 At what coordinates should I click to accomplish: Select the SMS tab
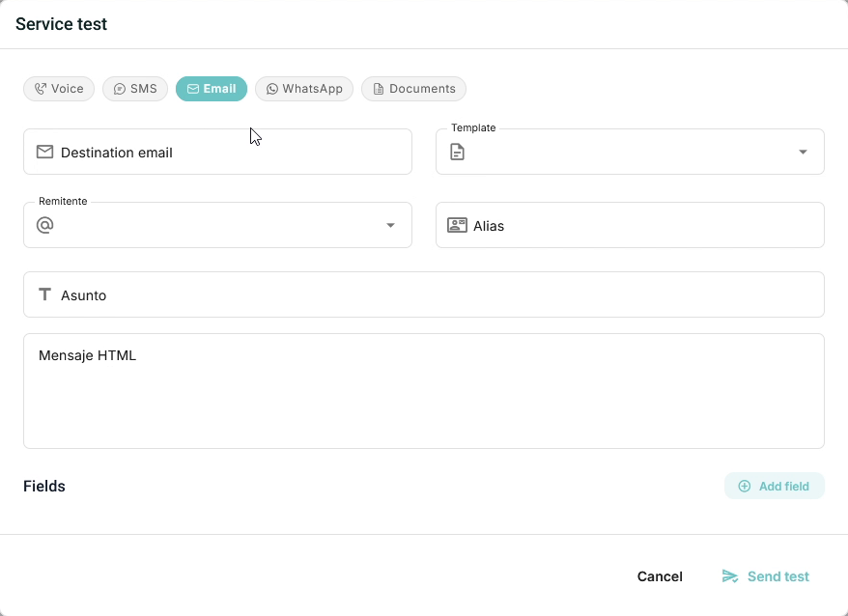[135, 89]
